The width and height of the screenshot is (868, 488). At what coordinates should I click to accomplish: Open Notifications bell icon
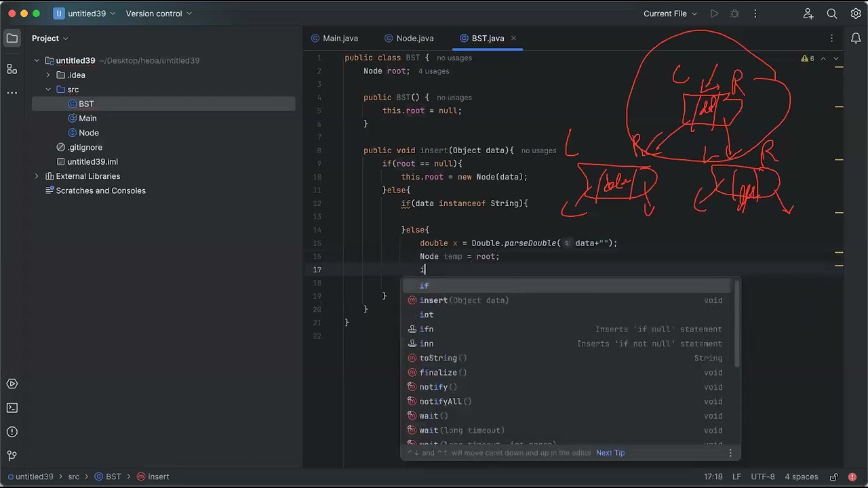tap(856, 39)
